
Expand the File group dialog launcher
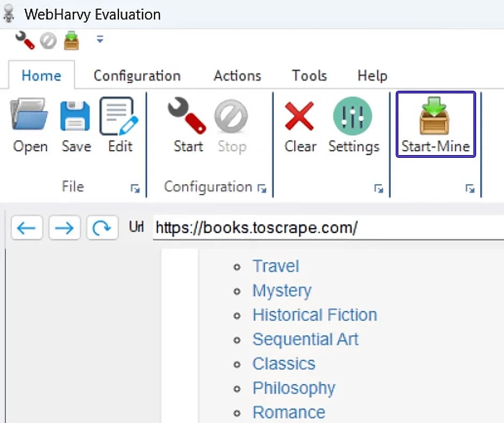(135, 188)
